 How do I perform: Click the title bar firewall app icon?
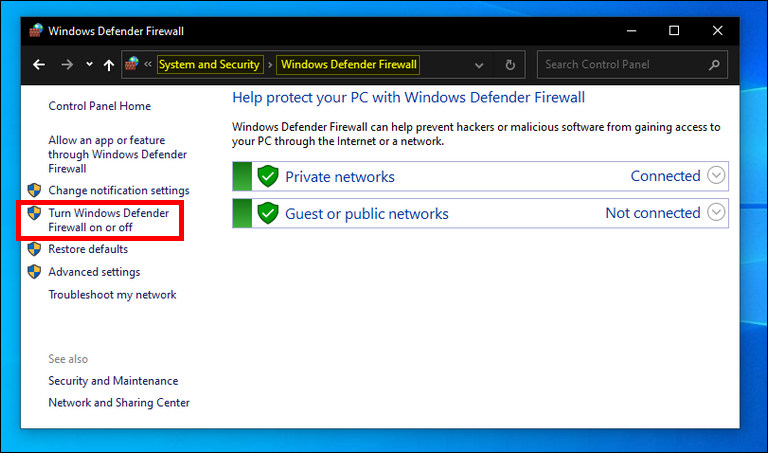pos(36,30)
